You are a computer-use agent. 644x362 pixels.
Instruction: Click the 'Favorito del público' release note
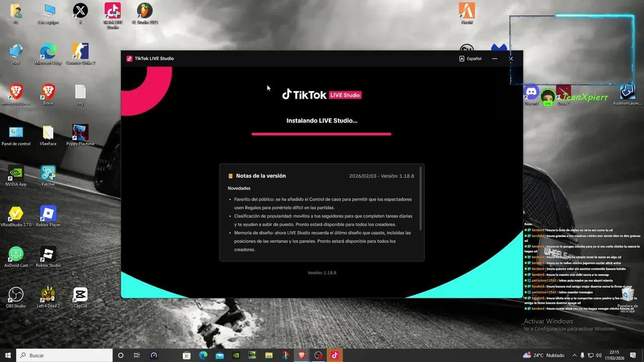323,203
